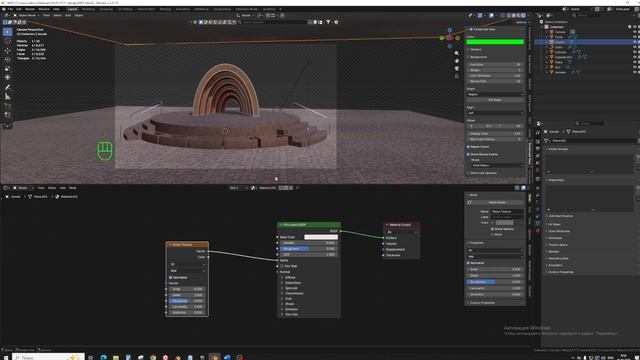Click the viewport zoom magnifier gizmo
The image size is (640, 360).
[456, 53]
